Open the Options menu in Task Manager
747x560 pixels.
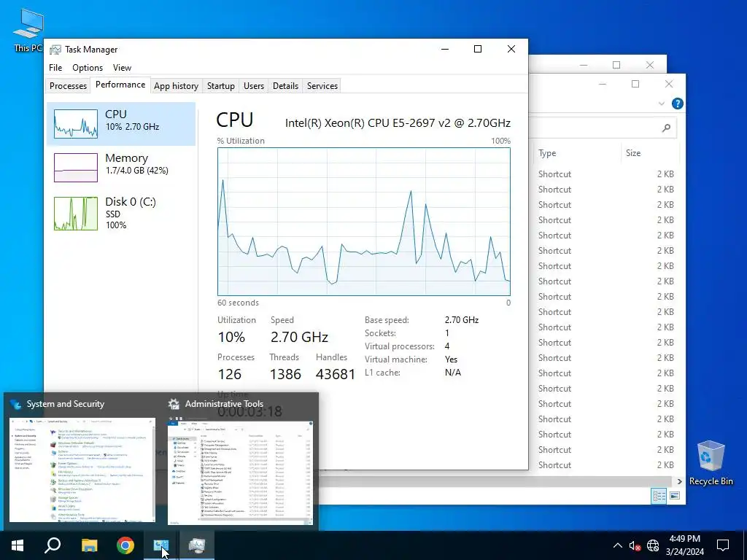pyautogui.click(x=88, y=68)
